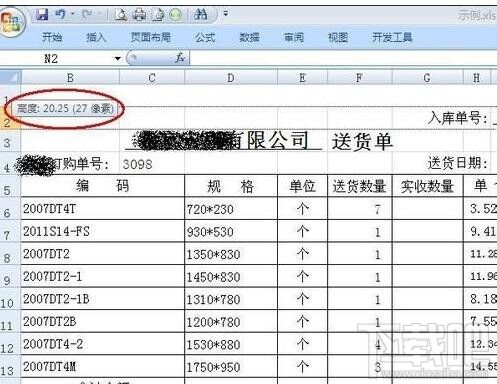
Task: Select cell with code 2011S14-FS
Action: tap(103, 231)
